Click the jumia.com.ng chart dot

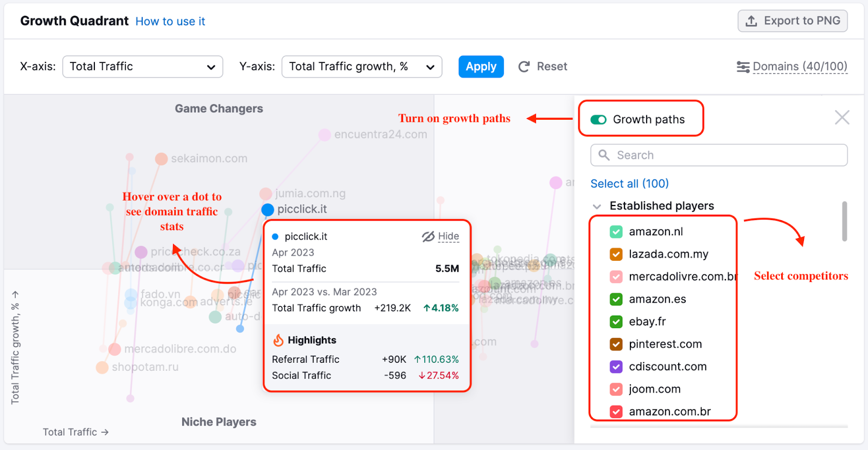pyautogui.click(x=265, y=194)
